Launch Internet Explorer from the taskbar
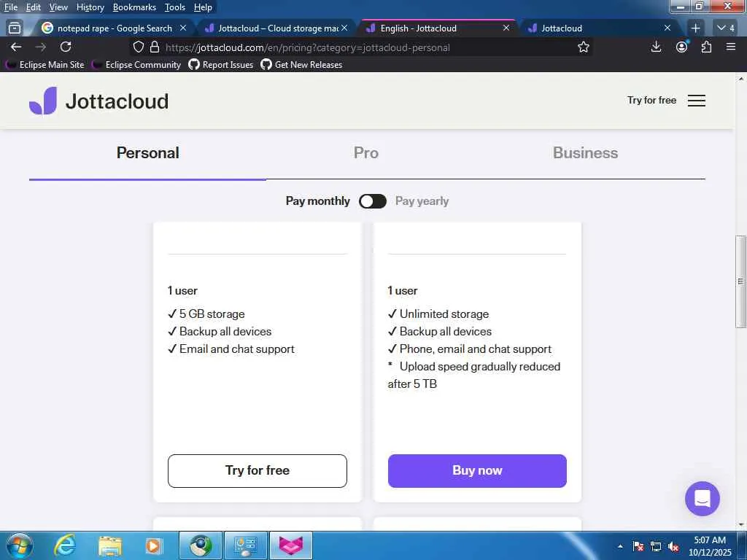This screenshot has width=747, height=560. point(64,545)
